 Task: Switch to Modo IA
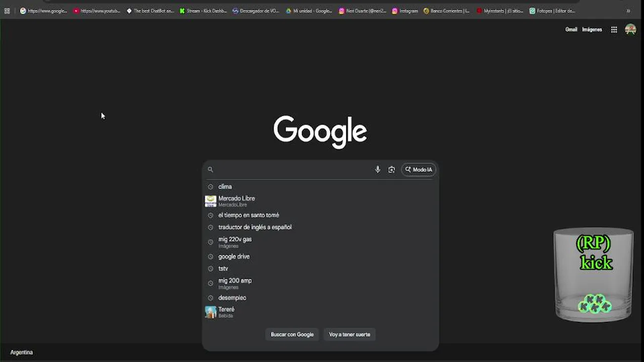pyautogui.click(x=419, y=169)
